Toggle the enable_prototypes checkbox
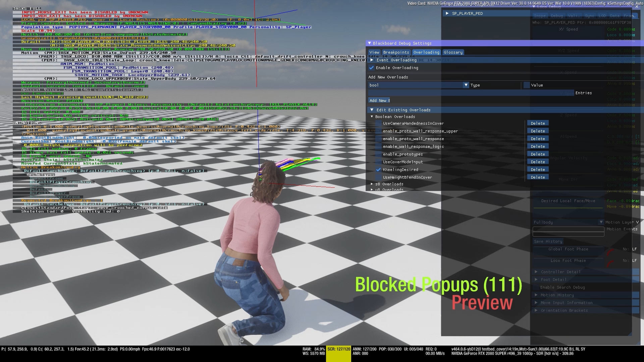This screenshot has height=362, width=644. coord(379,154)
